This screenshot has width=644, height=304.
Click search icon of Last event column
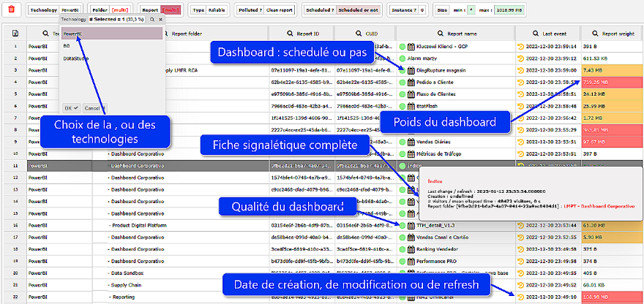point(535,34)
